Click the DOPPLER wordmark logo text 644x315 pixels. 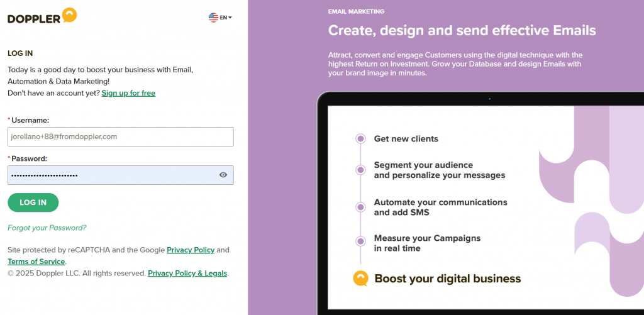point(34,19)
